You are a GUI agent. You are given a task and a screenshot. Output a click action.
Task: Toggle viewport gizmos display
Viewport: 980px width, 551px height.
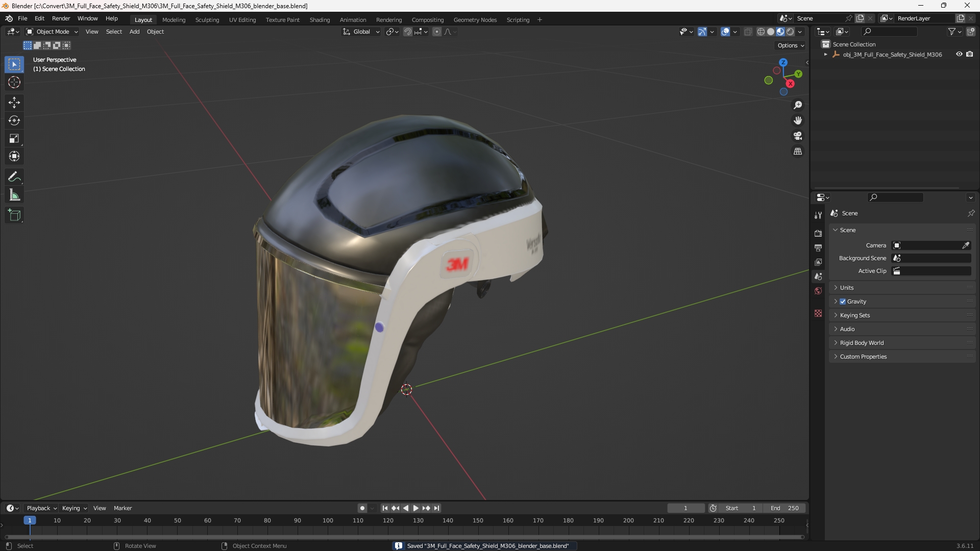coord(702,32)
